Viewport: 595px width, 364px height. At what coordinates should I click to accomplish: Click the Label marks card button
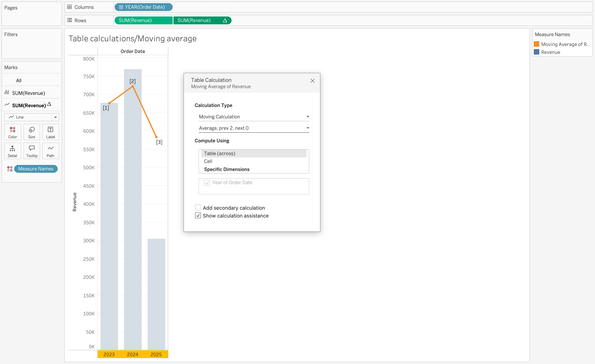[x=50, y=132]
